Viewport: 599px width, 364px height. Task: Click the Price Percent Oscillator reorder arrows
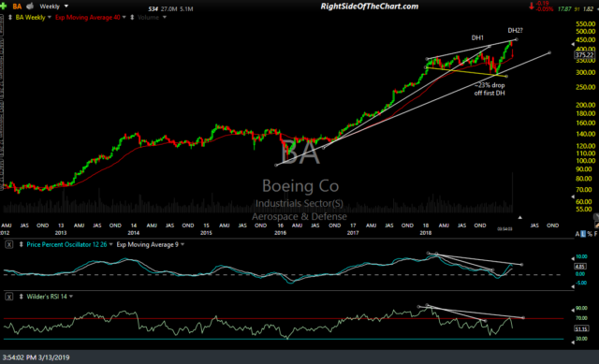tap(21, 244)
